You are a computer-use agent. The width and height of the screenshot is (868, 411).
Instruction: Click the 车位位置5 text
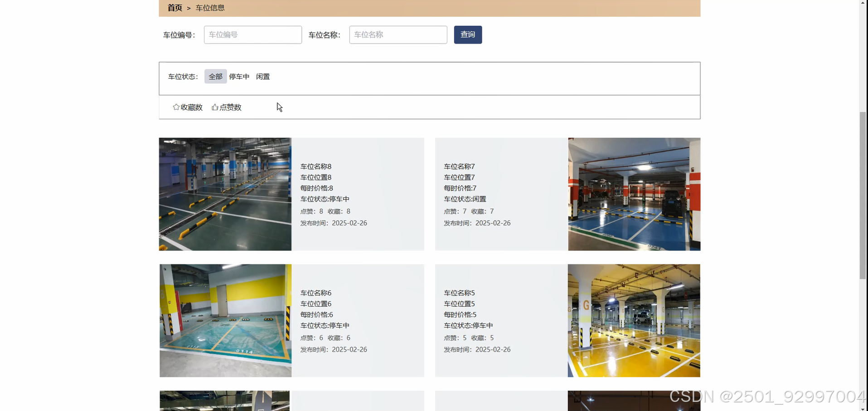(459, 304)
